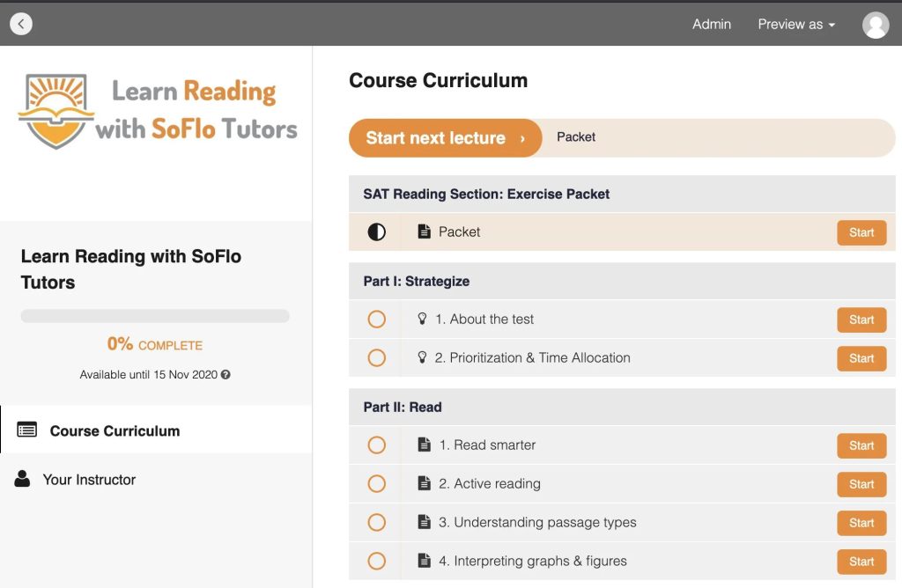The height and width of the screenshot is (588, 902).
Task: Click the back arrow circle icon
Action: 21,24
